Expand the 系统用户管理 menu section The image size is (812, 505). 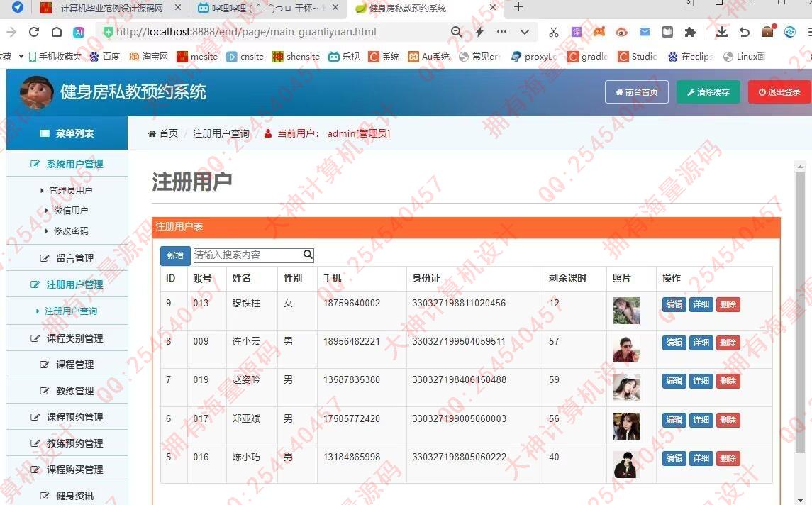[x=67, y=164]
